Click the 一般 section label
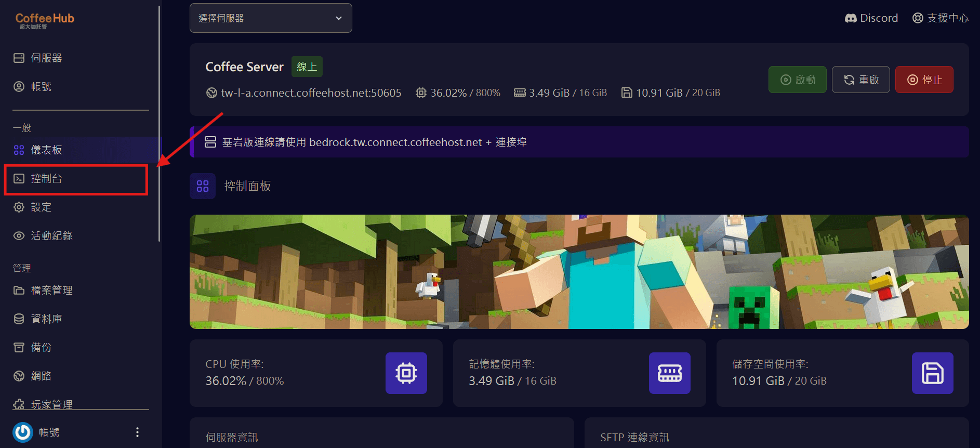 pyautogui.click(x=22, y=128)
